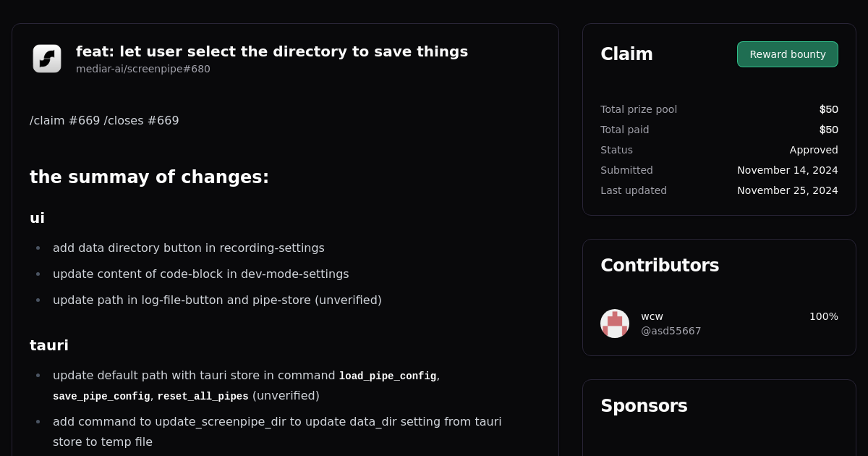Screen dimensions: 868x456
Task: Click the Claim panel heading
Action: click(x=626, y=54)
